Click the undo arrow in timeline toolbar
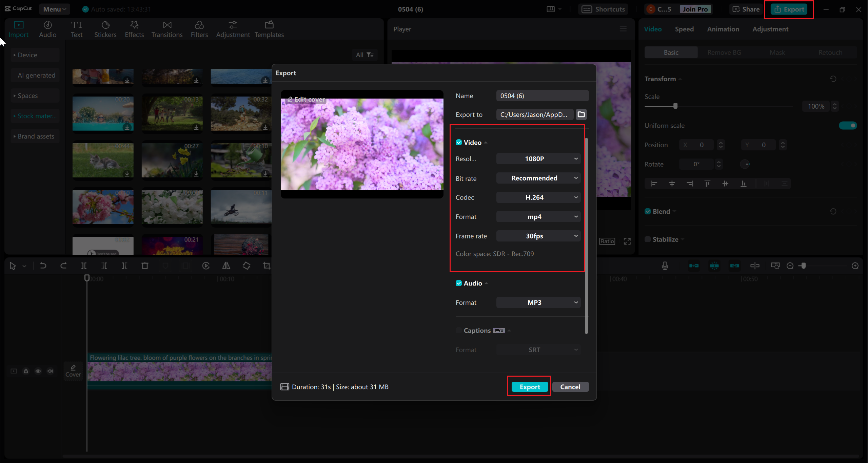 click(43, 266)
